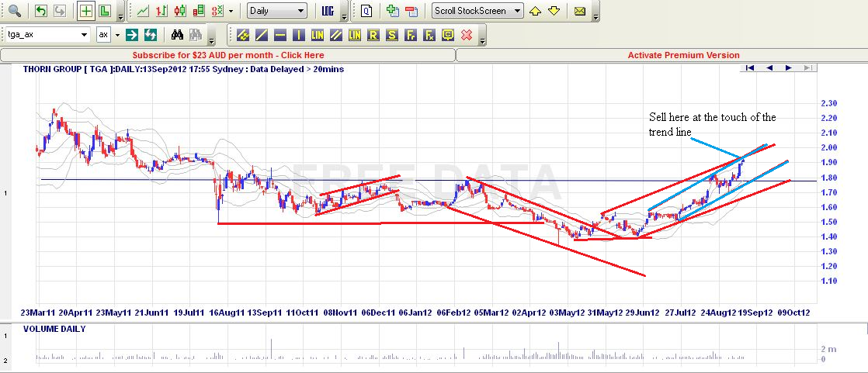
Task: Expand the chart tools toolbar options chevron
Action: pyautogui.click(x=121, y=16)
